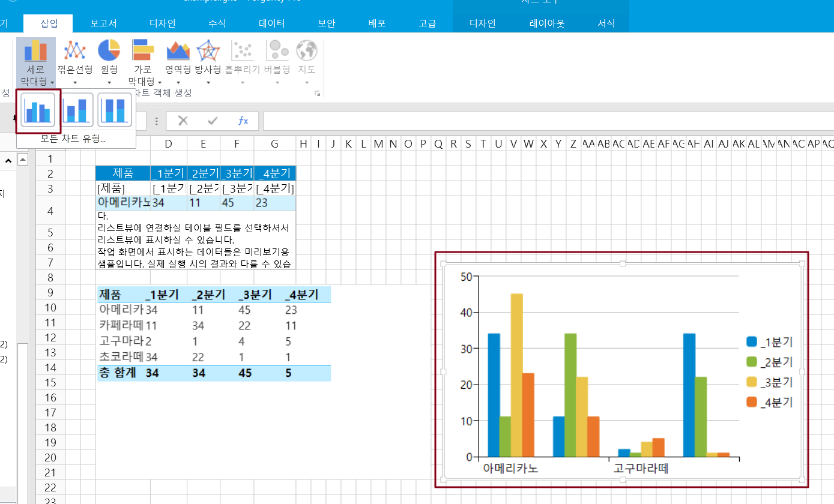This screenshot has height=504, width=834.
Task: Open the chart group dialog launcher
Action: pyautogui.click(x=318, y=94)
